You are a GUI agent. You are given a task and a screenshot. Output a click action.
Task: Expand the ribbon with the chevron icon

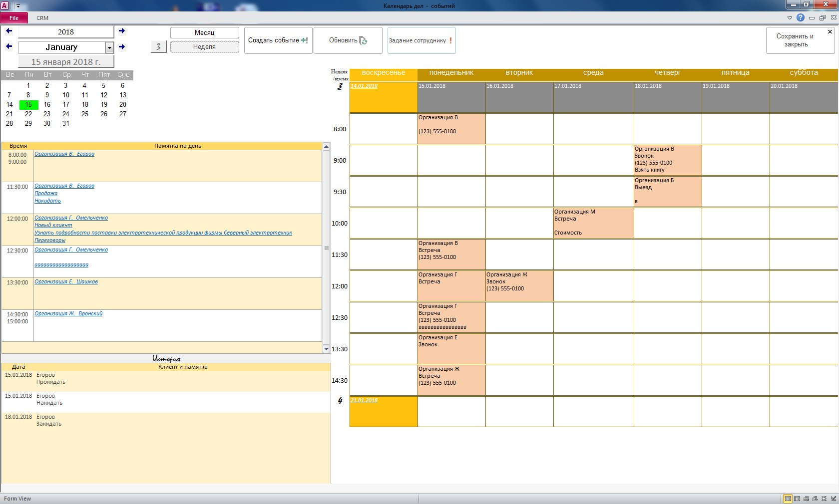790,17
